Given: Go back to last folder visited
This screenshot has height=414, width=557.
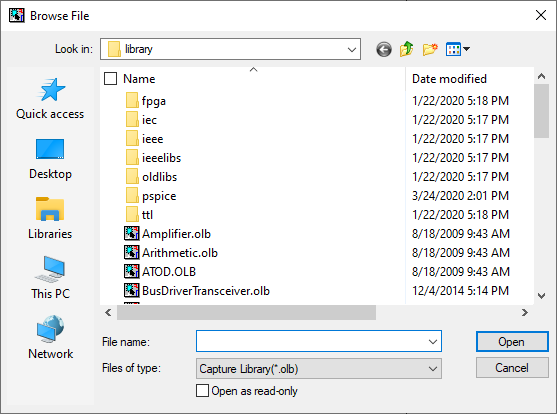Looking at the screenshot, I should [x=384, y=49].
